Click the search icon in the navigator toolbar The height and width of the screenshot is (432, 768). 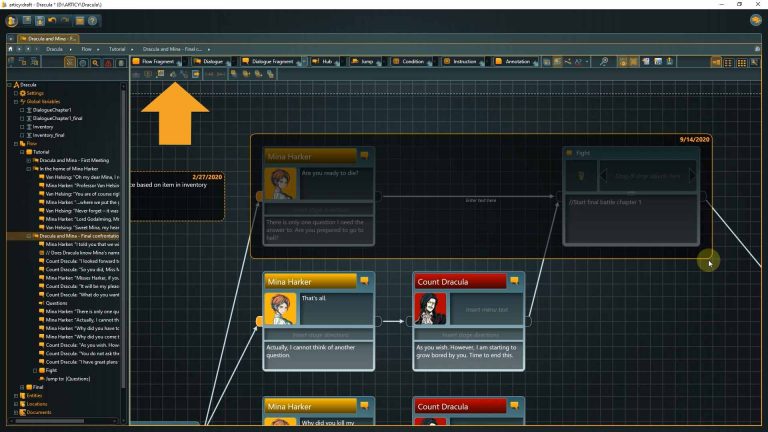pos(96,63)
